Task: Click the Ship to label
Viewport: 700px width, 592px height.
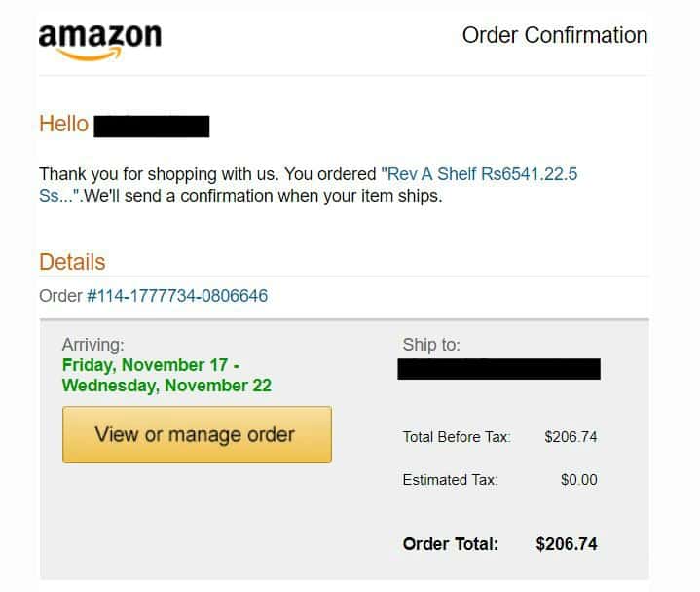Action: (431, 345)
